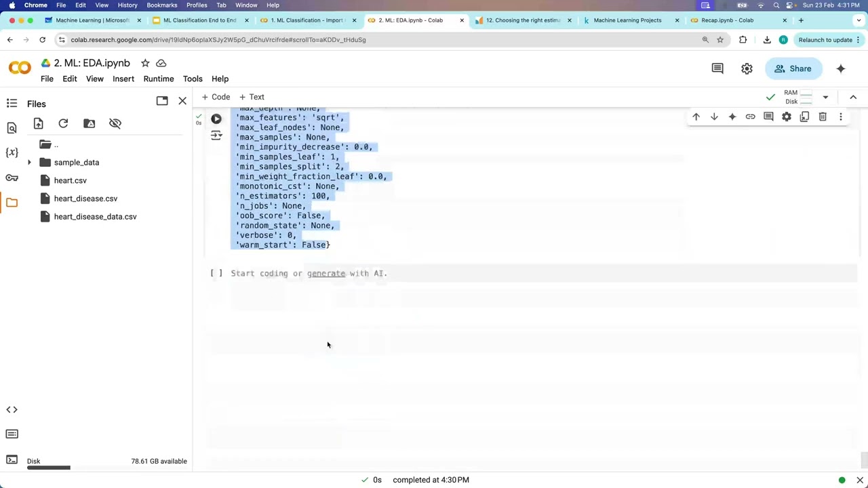
Task: Open the Find and replace sidebar icon
Action: [12, 128]
